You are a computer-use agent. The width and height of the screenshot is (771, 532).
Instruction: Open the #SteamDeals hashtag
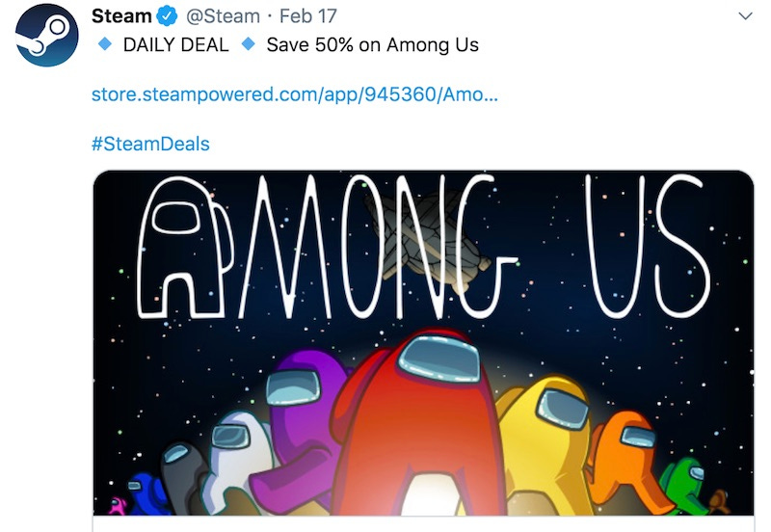(x=150, y=144)
